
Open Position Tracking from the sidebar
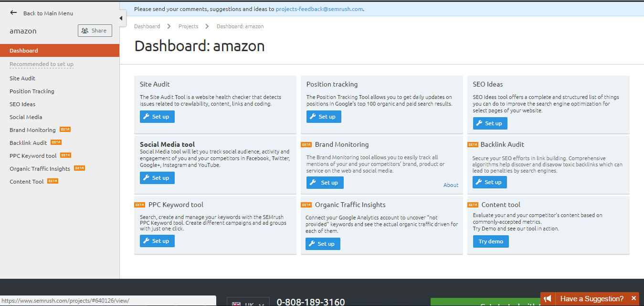(32, 91)
